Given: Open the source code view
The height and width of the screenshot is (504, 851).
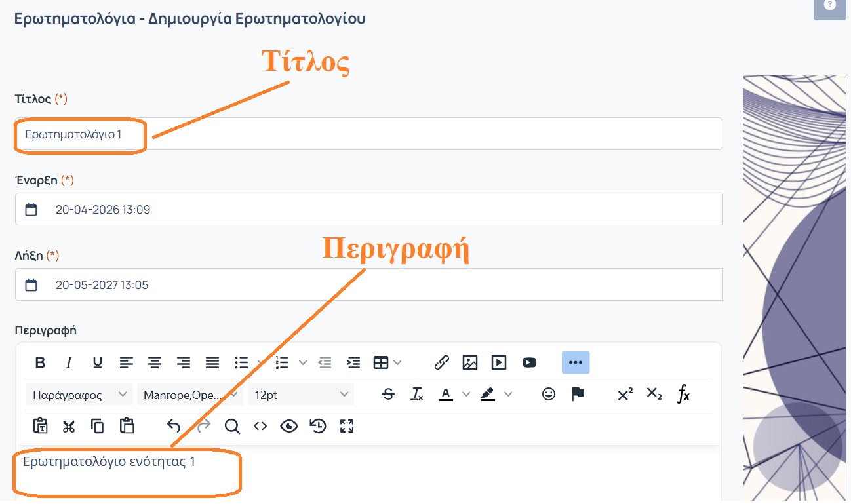Looking at the screenshot, I should [260, 426].
